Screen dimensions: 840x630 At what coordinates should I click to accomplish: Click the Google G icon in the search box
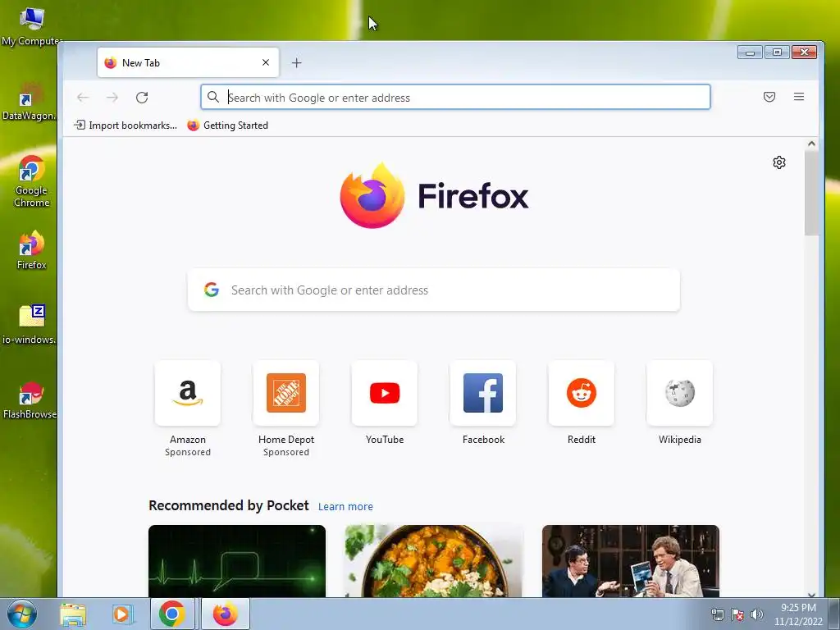tap(212, 290)
